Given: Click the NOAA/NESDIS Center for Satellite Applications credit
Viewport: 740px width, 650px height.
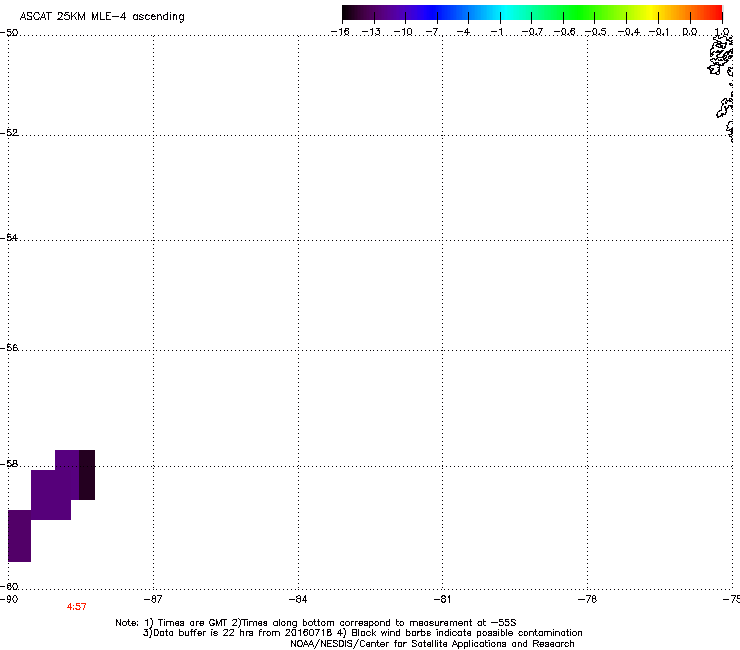Looking at the screenshot, I should click(x=432, y=644).
